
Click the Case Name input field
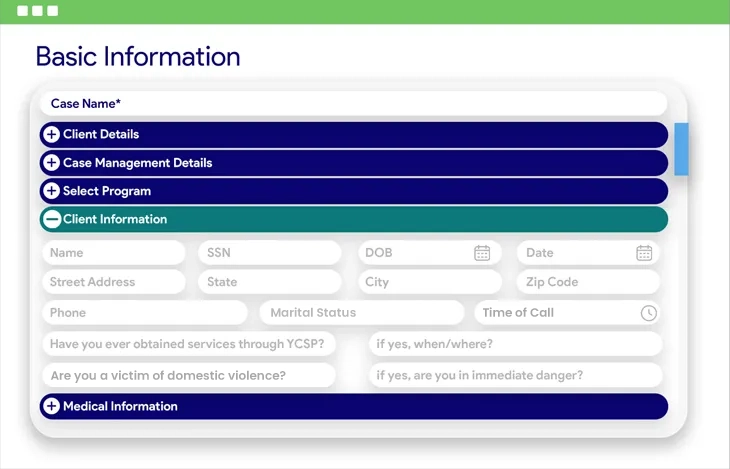coord(352,103)
